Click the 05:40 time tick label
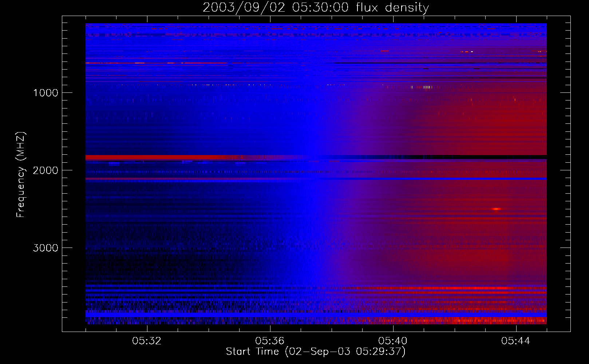This screenshot has height=364, width=589. tap(393, 341)
